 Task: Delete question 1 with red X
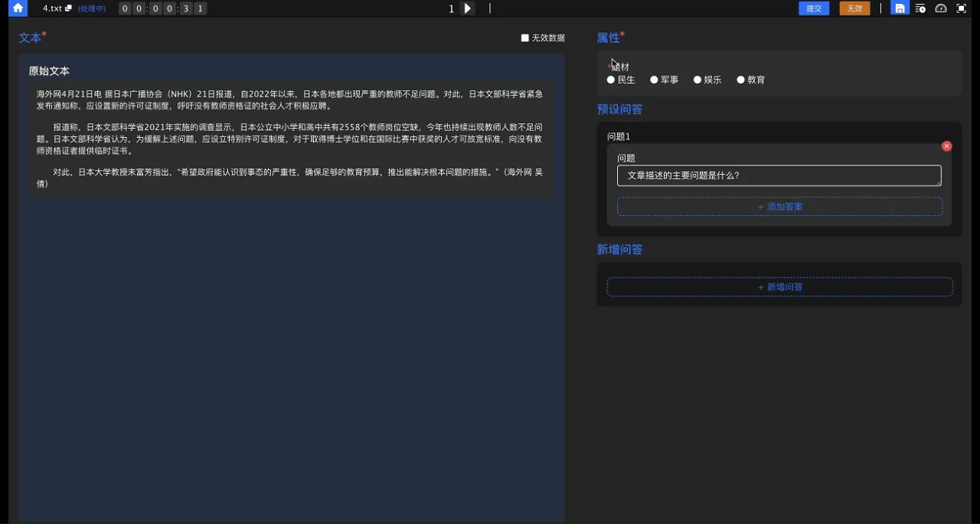coord(946,146)
